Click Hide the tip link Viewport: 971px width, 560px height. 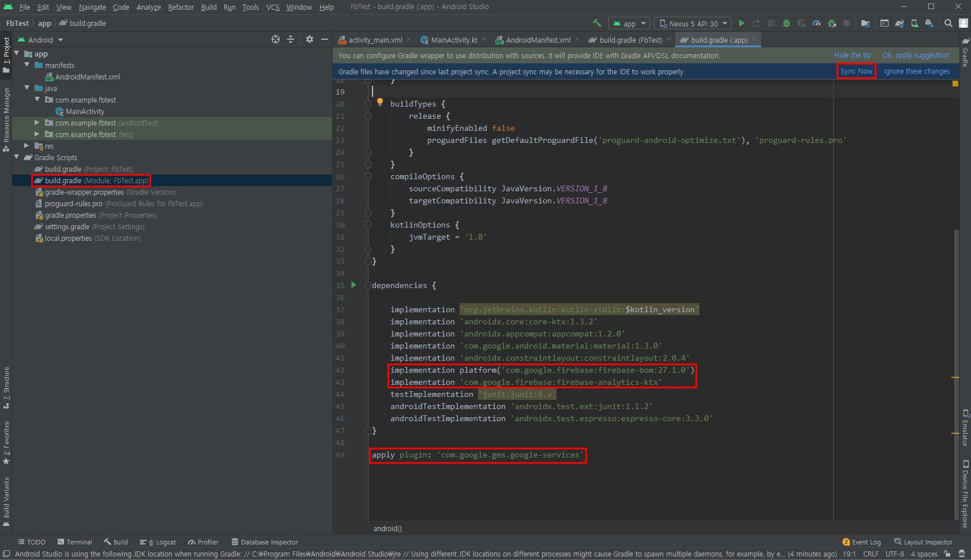pos(852,55)
